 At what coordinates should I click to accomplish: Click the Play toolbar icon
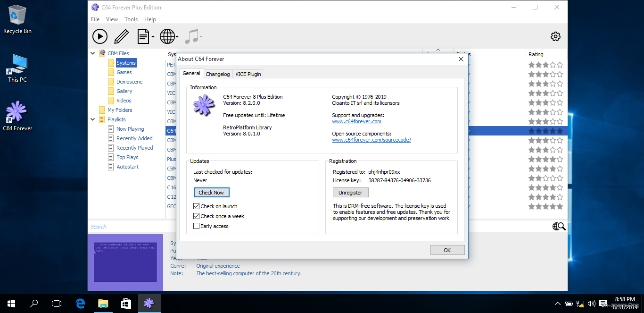[100, 36]
